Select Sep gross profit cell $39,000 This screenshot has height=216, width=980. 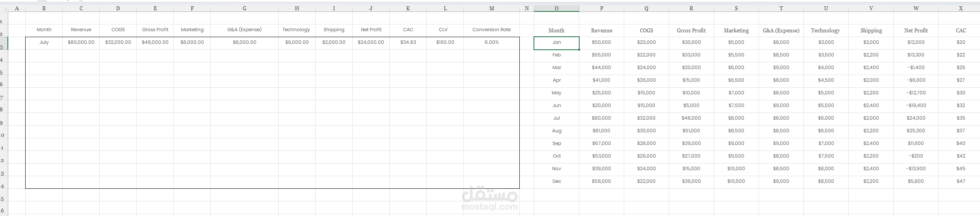(x=691, y=143)
